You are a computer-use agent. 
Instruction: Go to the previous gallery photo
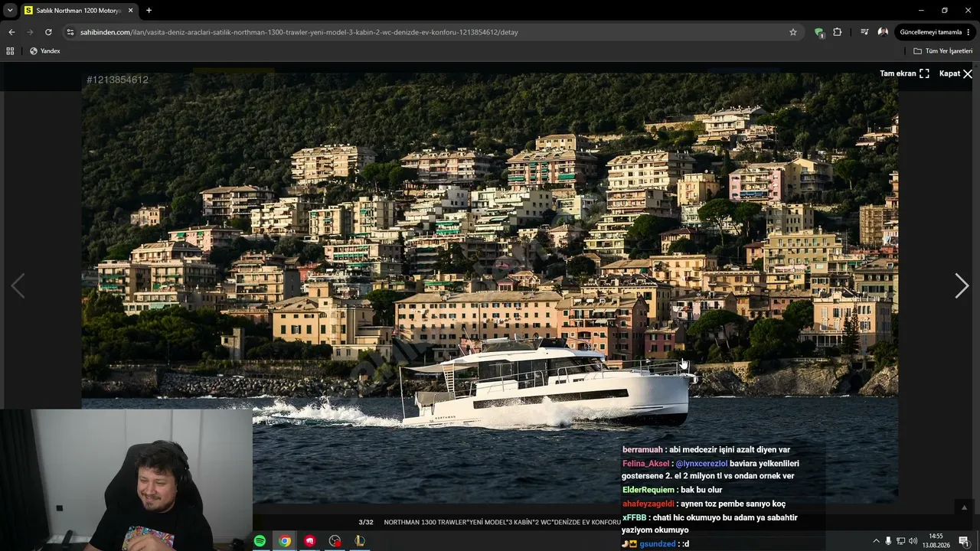[x=18, y=285]
